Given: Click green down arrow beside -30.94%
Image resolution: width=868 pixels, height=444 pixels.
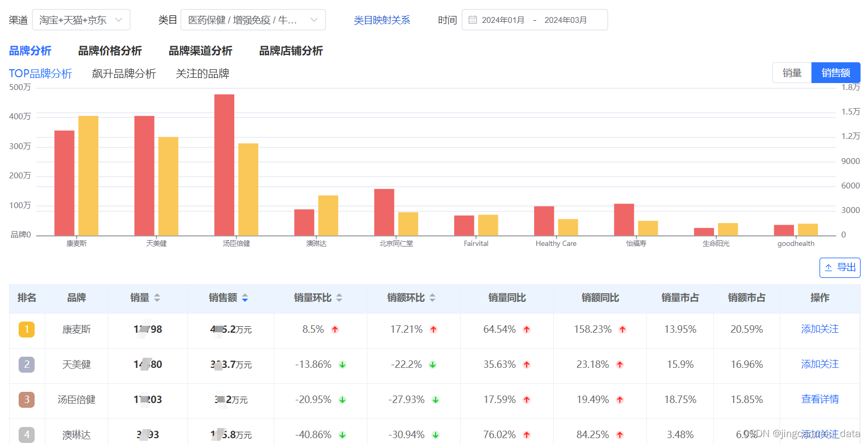Looking at the screenshot, I should tap(436, 435).
